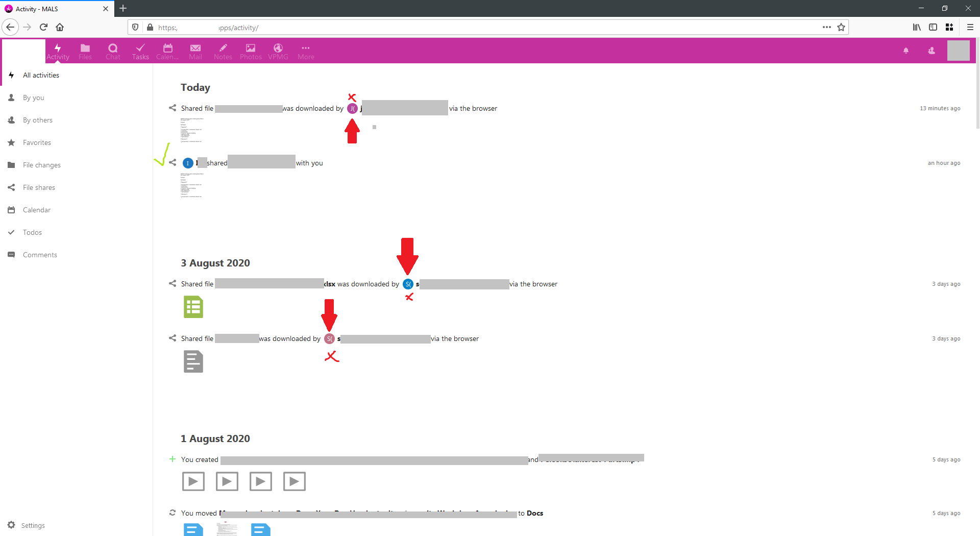Screen dimensions: 980x536
Task: Click the Docs folder link
Action: pos(535,513)
